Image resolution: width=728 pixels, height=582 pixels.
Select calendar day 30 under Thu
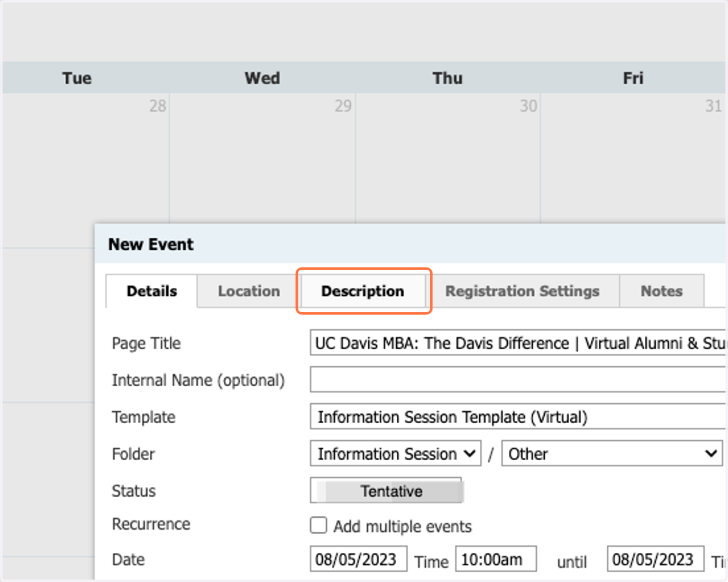[x=528, y=106]
